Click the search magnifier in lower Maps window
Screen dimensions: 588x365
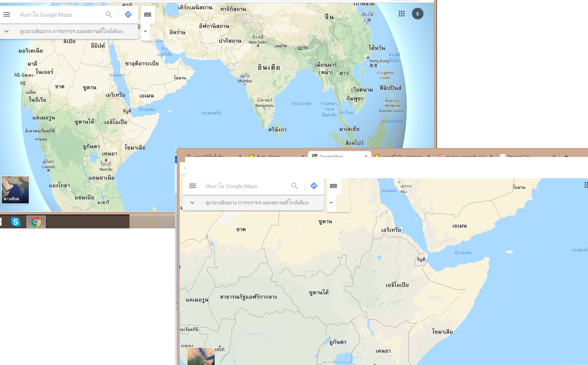pos(294,186)
